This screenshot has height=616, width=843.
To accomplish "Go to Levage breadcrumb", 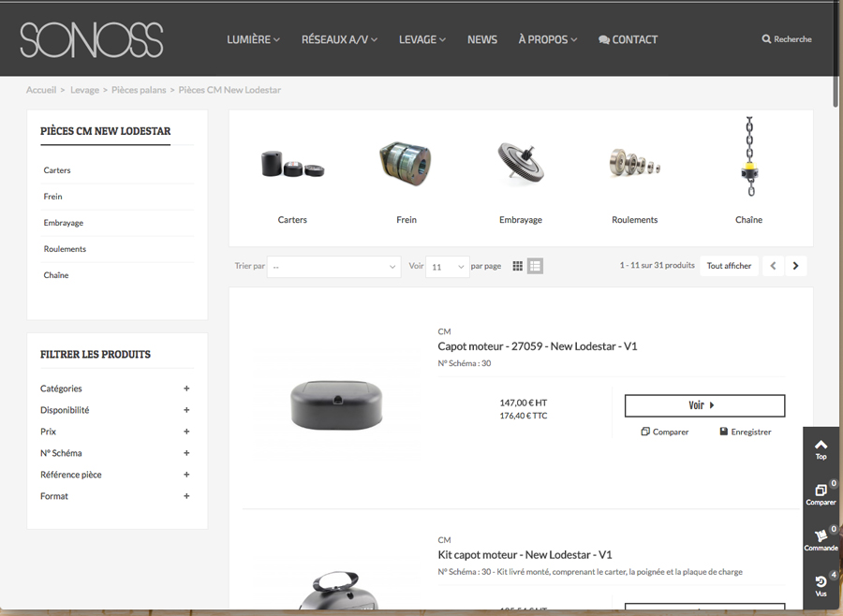I will pyautogui.click(x=85, y=90).
